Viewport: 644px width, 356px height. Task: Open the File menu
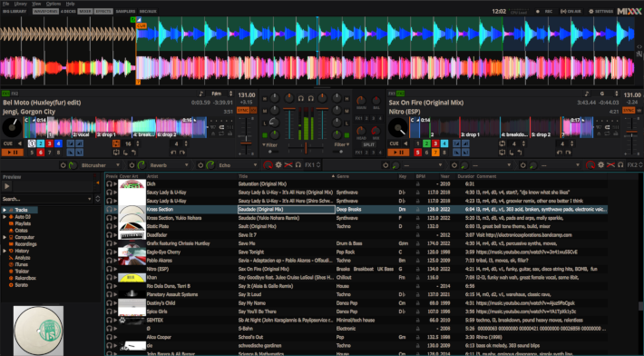[5, 4]
